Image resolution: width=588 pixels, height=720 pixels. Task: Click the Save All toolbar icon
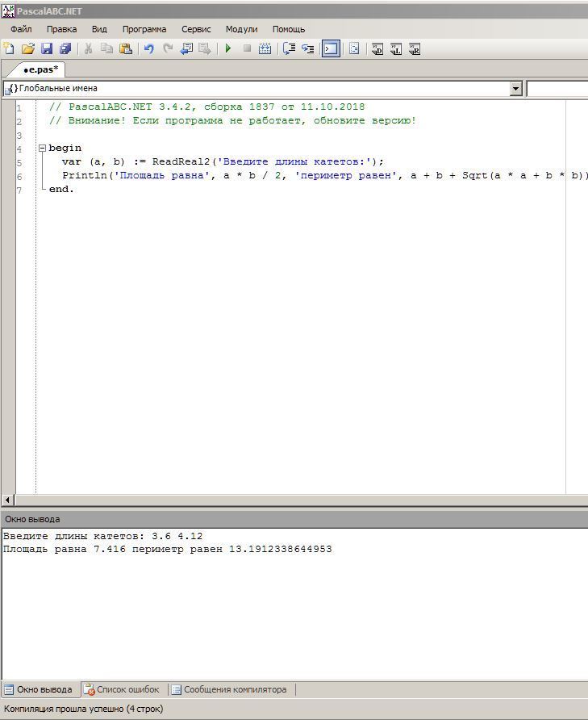coord(65,49)
